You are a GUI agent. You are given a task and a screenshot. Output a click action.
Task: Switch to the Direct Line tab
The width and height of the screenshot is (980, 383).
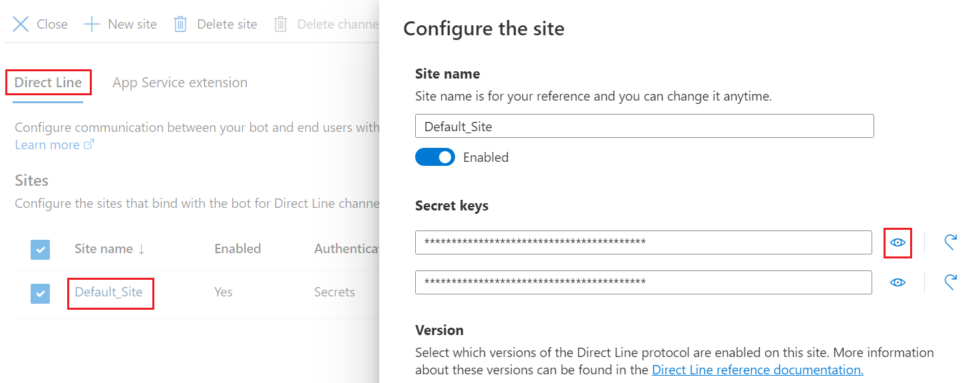(x=48, y=83)
